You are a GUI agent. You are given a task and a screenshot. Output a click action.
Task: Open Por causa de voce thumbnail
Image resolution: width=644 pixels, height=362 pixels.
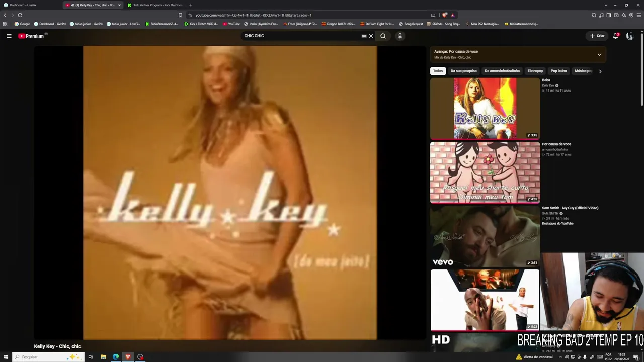(485, 172)
